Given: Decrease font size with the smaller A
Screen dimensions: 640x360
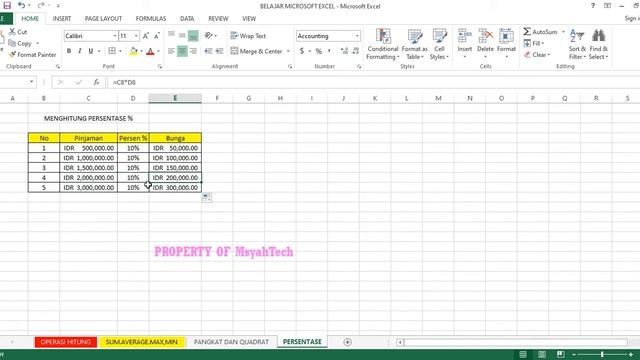Looking at the screenshot, I should (x=157, y=36).
